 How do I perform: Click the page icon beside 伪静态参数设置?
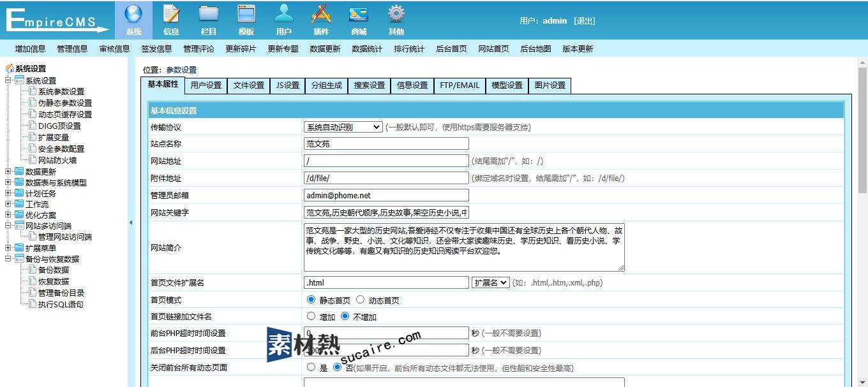[33, 103]
